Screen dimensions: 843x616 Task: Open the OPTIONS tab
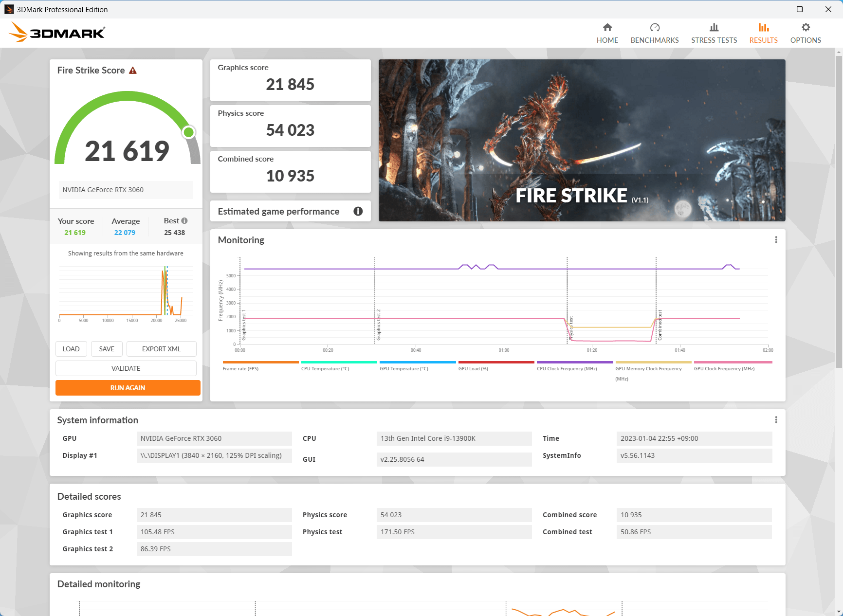pos(806,34)
